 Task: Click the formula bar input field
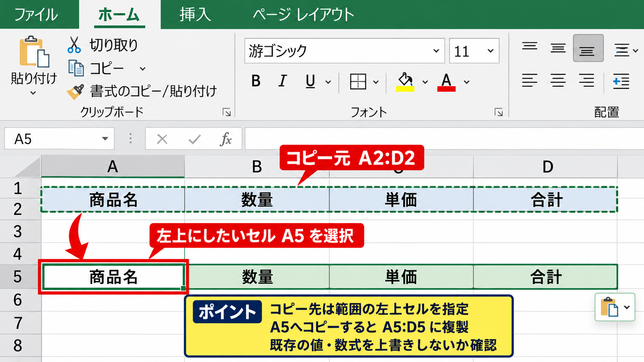(444, 139)
